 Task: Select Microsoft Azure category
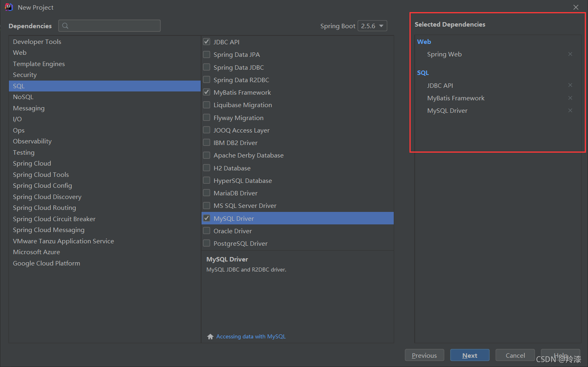105,252
